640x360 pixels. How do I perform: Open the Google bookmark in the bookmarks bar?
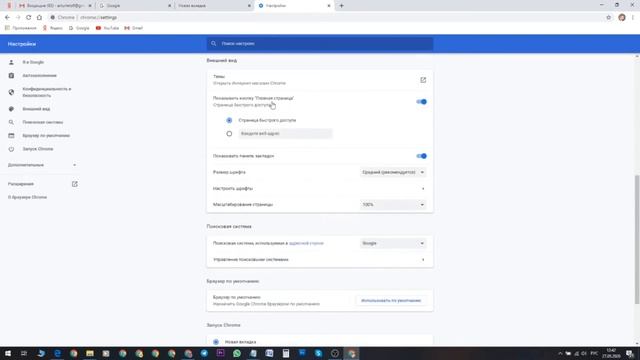[x=79, y=28]
